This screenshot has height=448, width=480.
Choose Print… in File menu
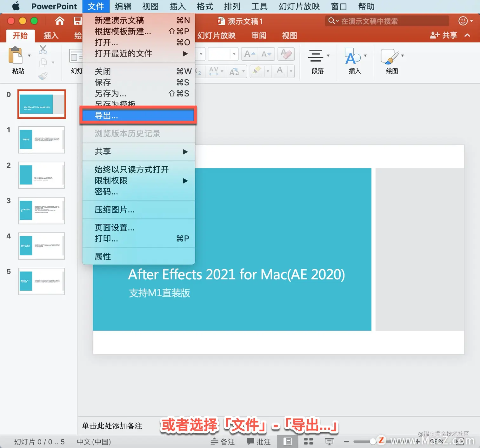(x=139, y=238)
